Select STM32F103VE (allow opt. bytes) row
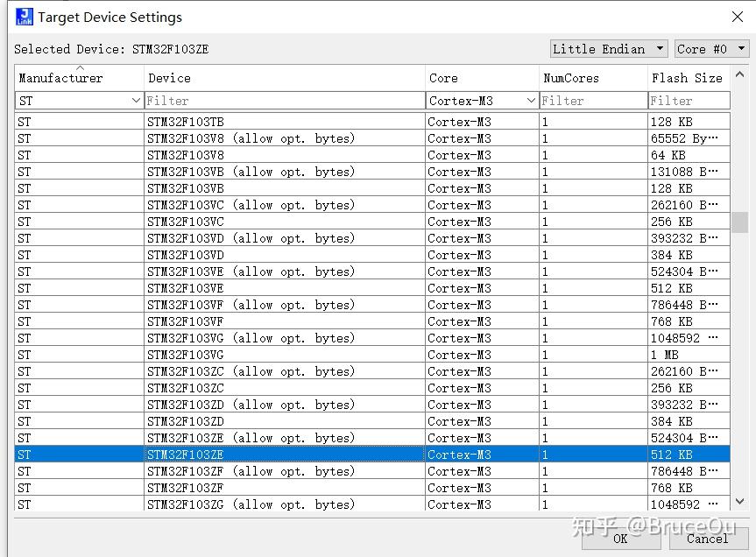Viewport: 756px width, 557px height. 372,271
